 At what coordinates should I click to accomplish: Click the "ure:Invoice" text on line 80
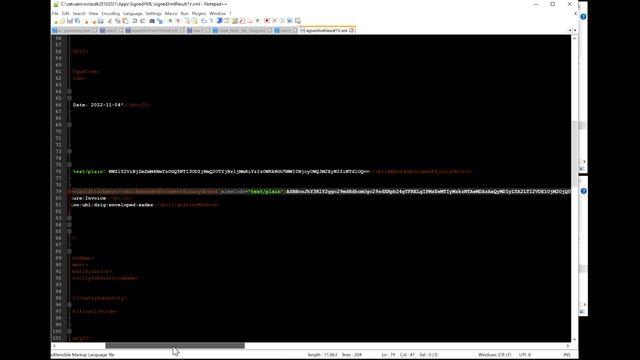click(x=89, y=198)
